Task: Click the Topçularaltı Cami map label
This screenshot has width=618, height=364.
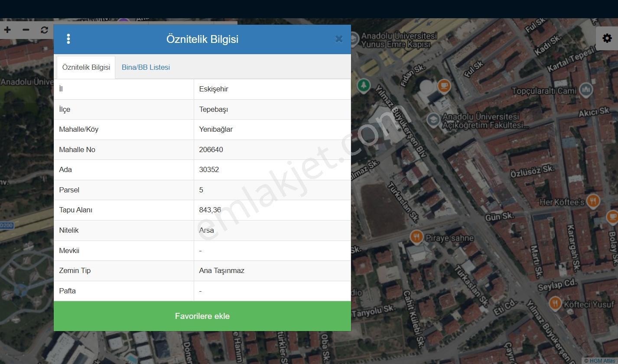Action: pos(544,91)
